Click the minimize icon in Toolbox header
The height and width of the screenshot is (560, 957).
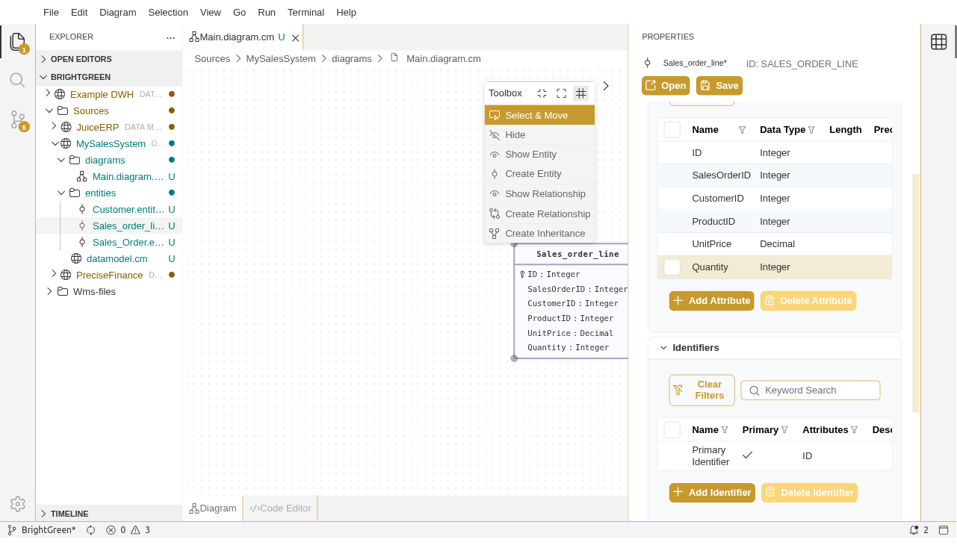tap(542, 93)
